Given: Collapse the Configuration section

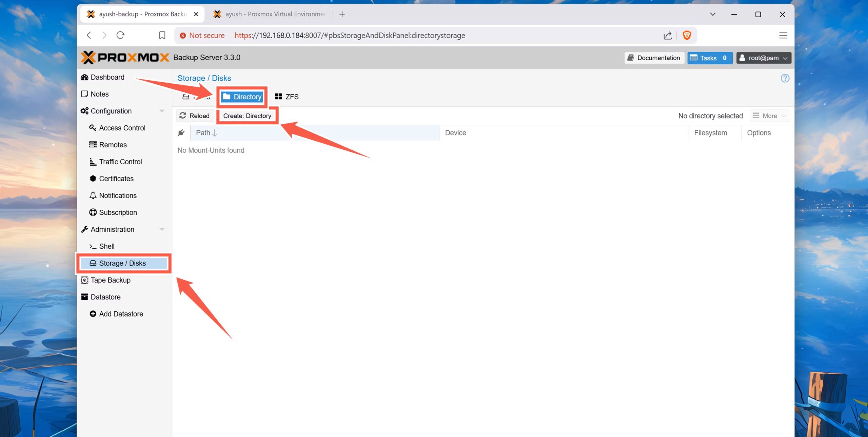Looking at the screenshot, I should 162,111.
